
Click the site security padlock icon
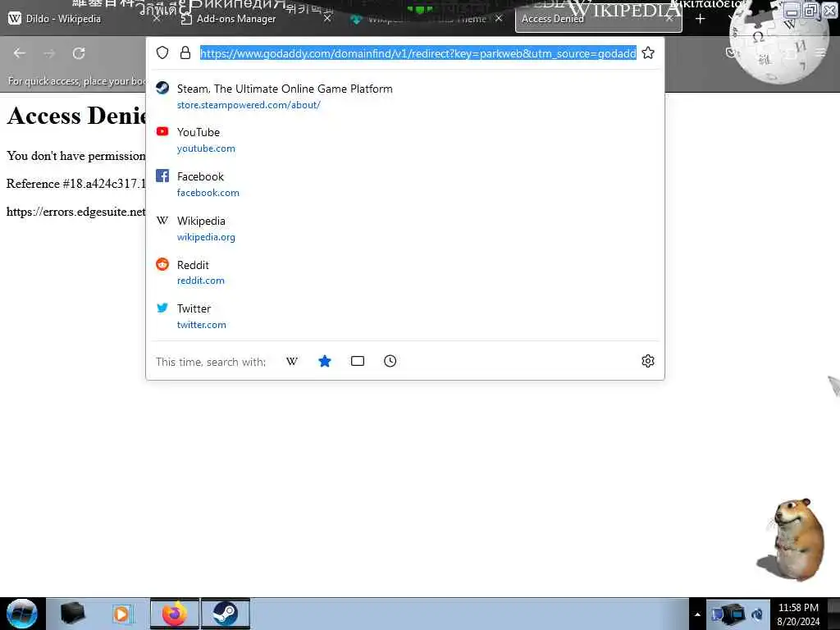(185, 52)
